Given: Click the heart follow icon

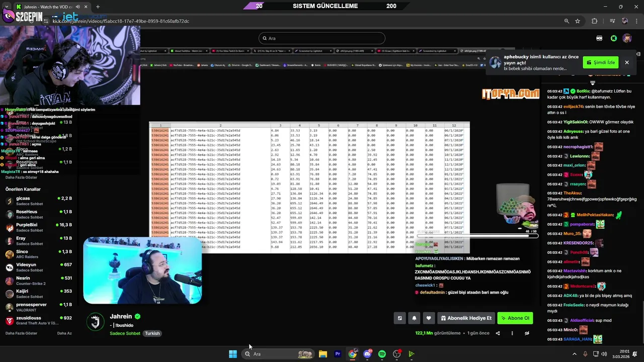Looking at the screenshot, I should [x=429, y=318].
